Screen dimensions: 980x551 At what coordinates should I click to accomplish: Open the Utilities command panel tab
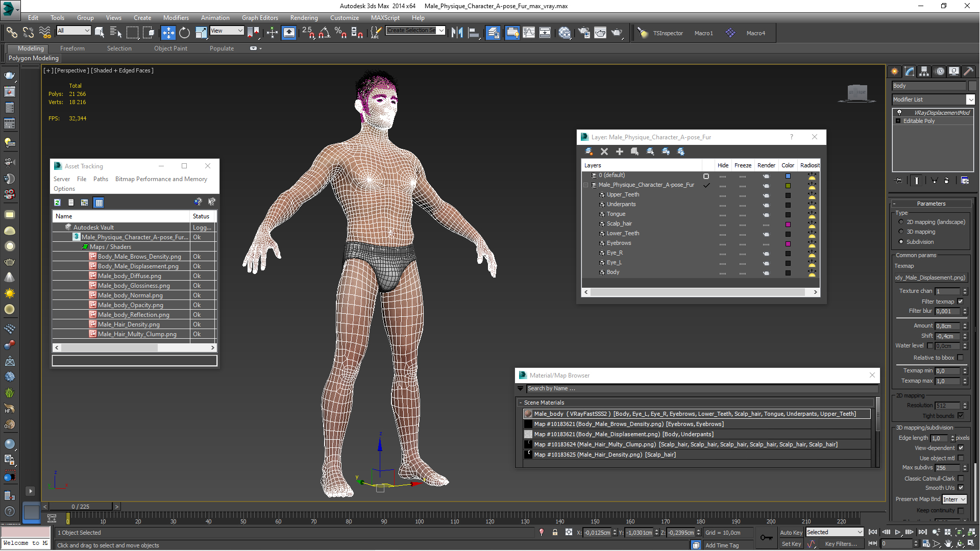tap(968, 71)
